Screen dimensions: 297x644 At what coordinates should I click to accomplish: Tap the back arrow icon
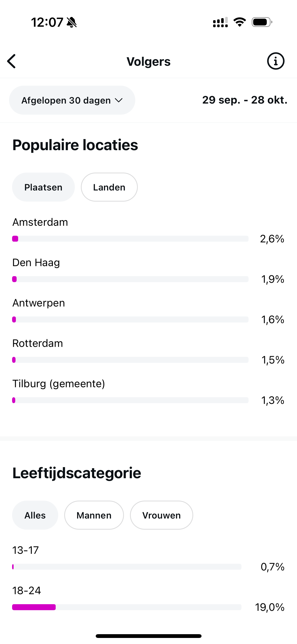click(x=12, y=61)
